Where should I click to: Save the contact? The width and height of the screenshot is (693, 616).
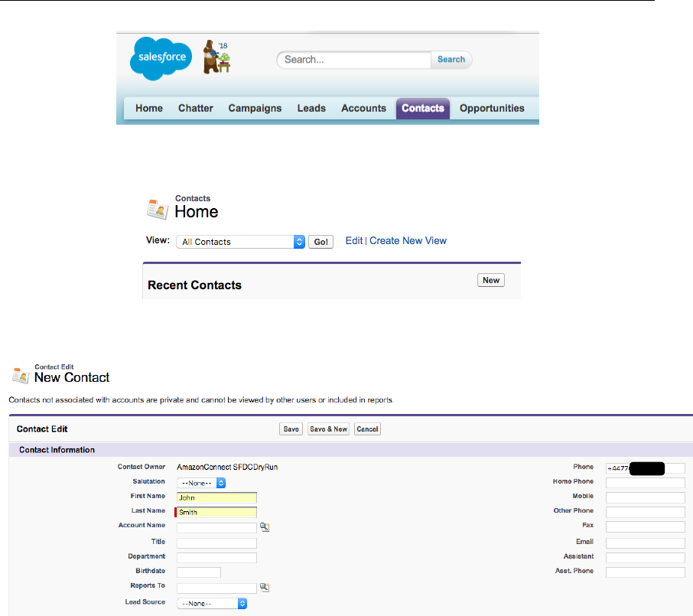tap(291, 429)
